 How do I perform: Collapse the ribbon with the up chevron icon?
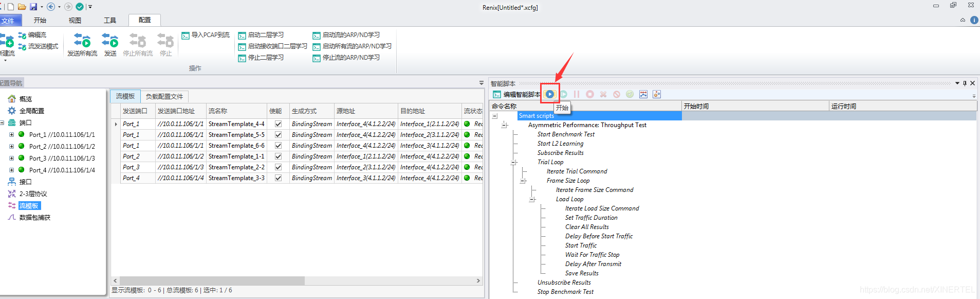(x=963, y=20)
